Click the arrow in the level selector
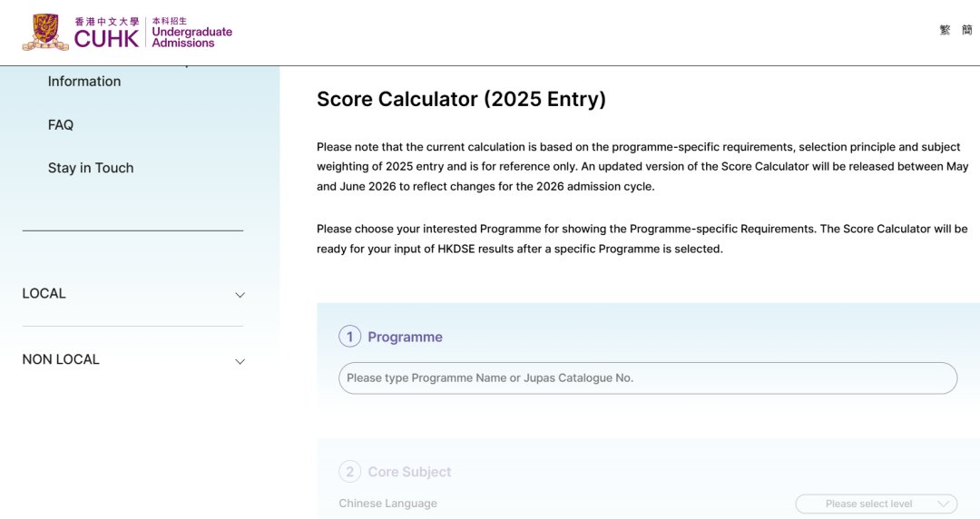Image resolution: width=980 pixels, height=519 pixels. pyautogui.click(x=944, y=504)
